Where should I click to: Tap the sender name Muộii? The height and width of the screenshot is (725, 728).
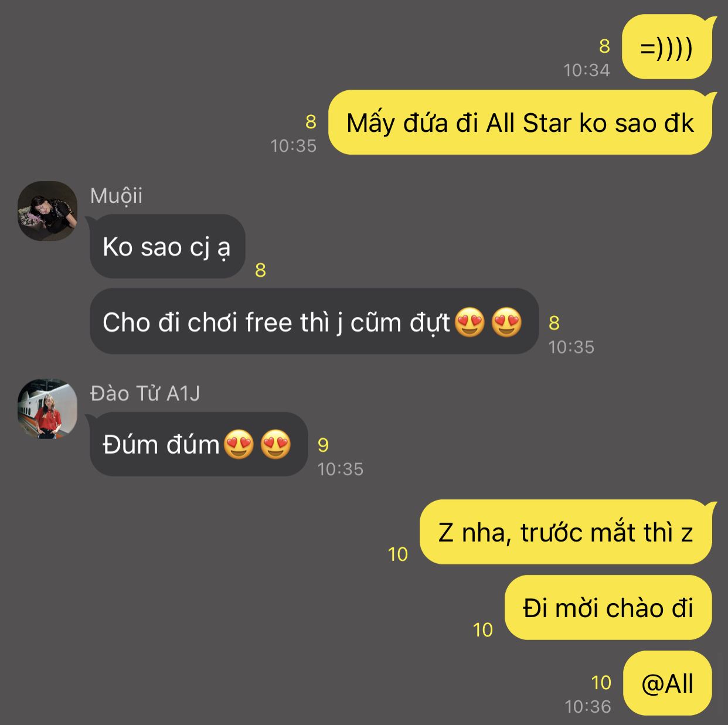coord(116,196)
